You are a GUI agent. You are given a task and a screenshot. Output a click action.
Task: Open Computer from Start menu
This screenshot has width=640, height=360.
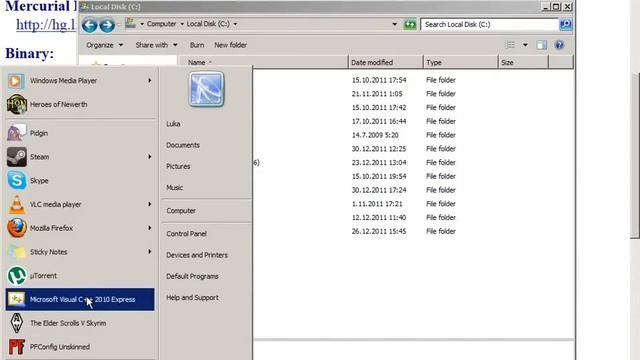(x=181, y=211)
